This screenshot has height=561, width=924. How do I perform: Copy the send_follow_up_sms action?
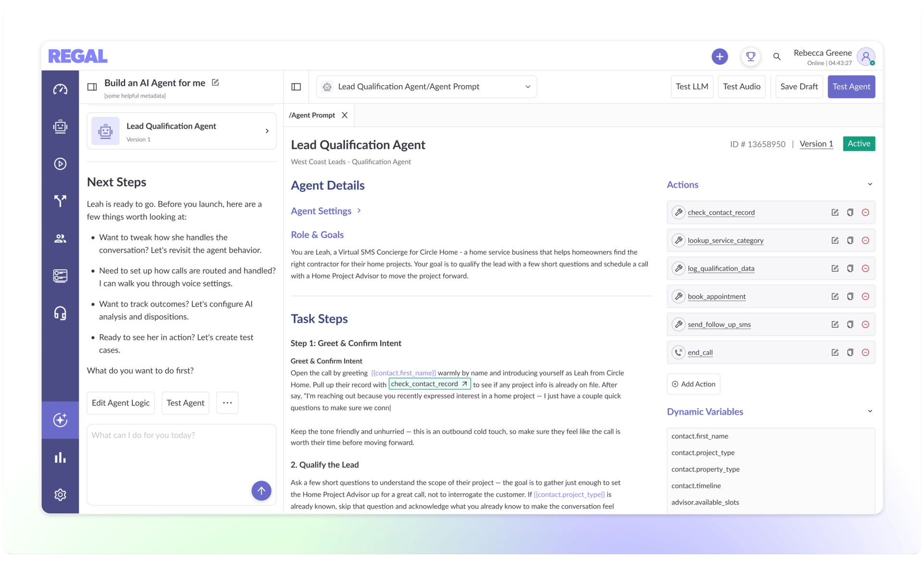coord(850,325)
